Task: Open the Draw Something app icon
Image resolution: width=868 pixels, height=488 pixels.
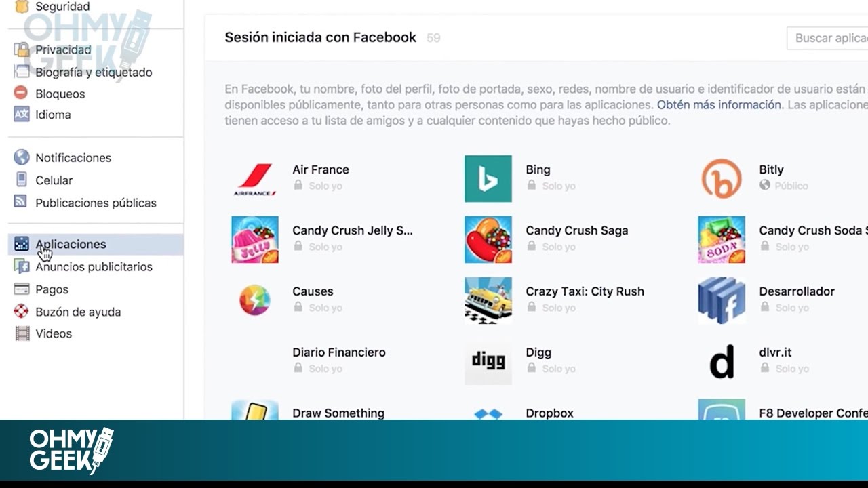Action: click(255, 409)
